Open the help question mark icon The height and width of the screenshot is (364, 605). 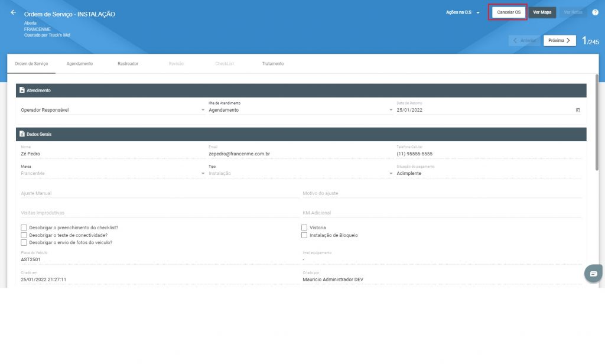(596, 12)
